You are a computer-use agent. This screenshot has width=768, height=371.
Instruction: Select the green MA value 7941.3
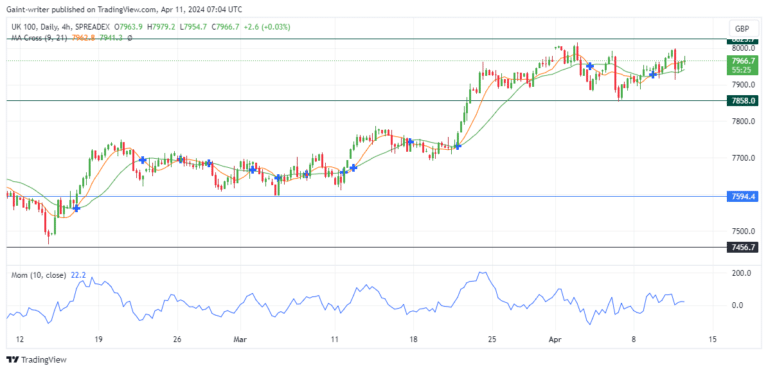pos(110,37)
